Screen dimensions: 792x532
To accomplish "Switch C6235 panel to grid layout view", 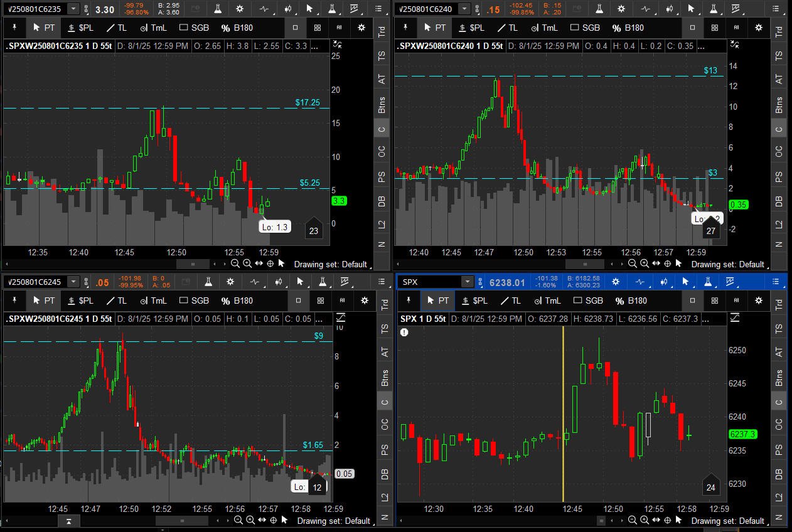I will [318, 28].
